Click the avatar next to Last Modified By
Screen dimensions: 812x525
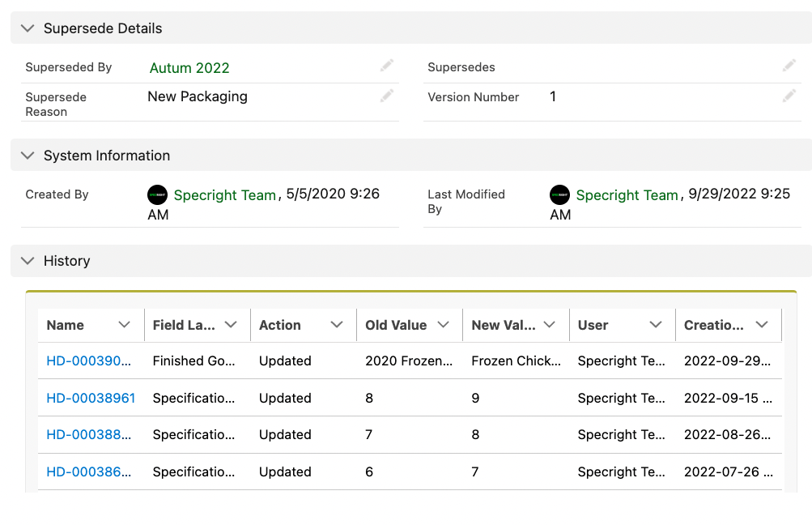[x=559, y=194]
